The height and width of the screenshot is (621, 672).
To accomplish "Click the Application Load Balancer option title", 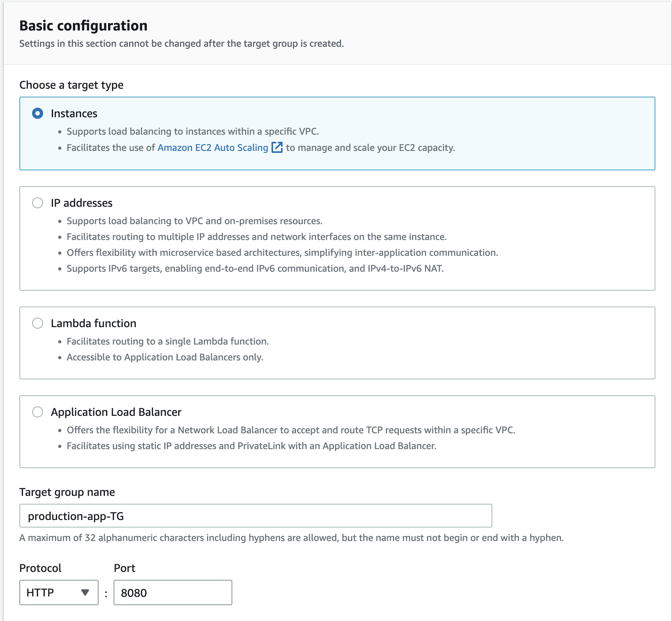I will [116, 412].
